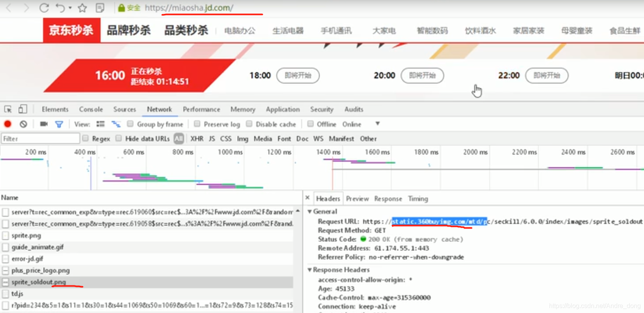Tick checkbox beside sprite.png row
The width and height of the screenshot is (644, 313).
[x=6, y=235]
